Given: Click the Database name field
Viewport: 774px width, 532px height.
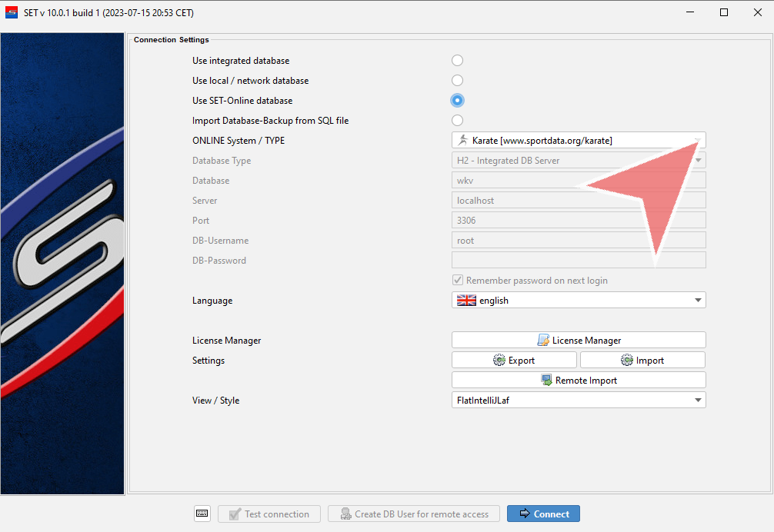Looking at the screenshot, I should pyautogui.click(x=578, y=181).
